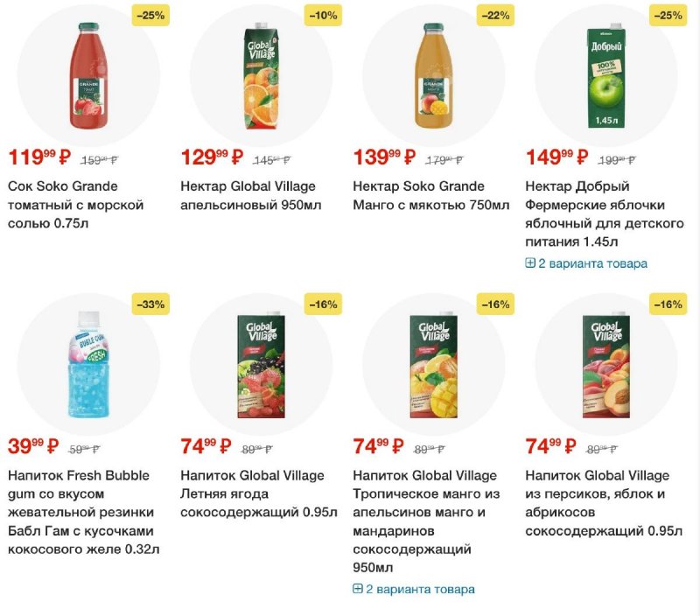Image resolution: width=700 pixels, height=616 pixels.
Task: Open the Fresh Bubble Gum drink bottle image
Action: (x=88, y=364)
